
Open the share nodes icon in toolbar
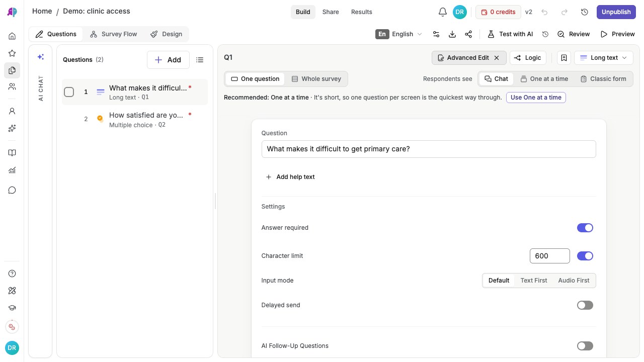[x=468, y=34]
